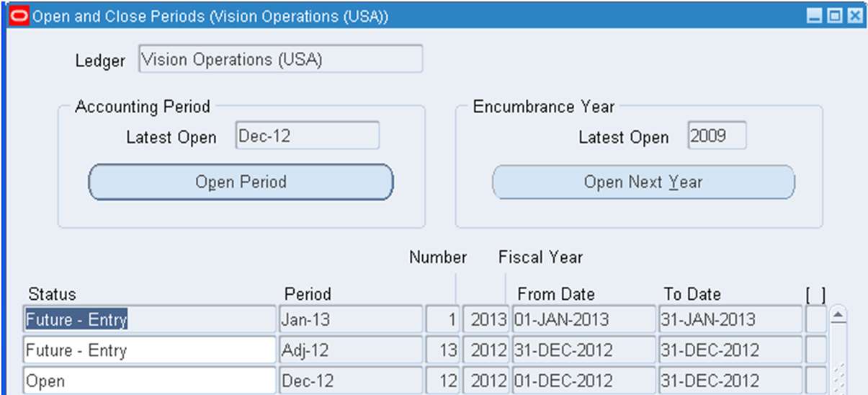Screen dimensions: 868x395
Task: Open the flexfield box for the Dec-12 row
Action: click(x=816, y=381)
